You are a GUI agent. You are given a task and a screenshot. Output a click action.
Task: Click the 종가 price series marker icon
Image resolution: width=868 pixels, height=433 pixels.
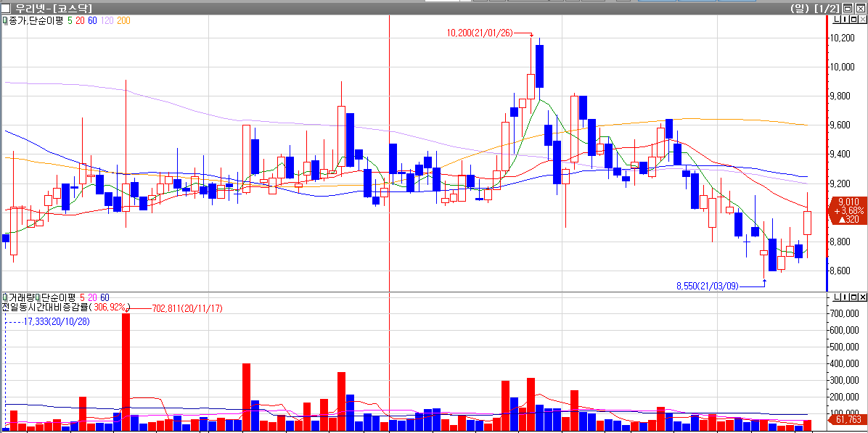coord(5,20)
